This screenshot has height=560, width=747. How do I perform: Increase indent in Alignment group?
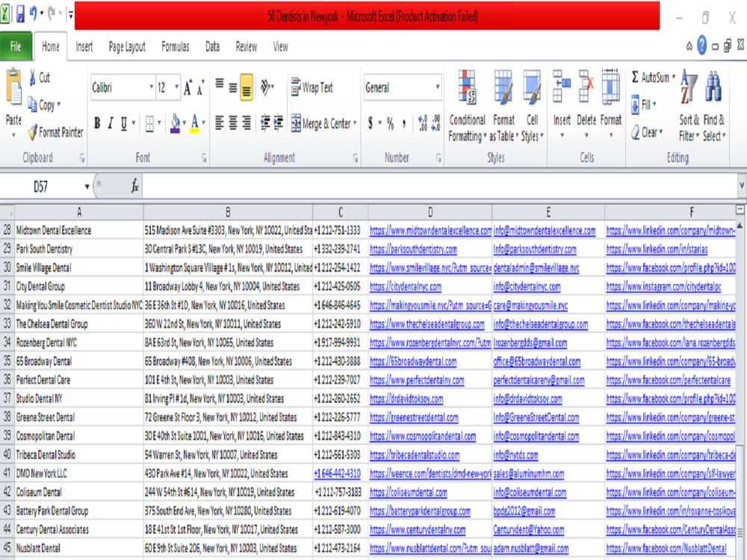pyautogui.click(x=278, y=123)
